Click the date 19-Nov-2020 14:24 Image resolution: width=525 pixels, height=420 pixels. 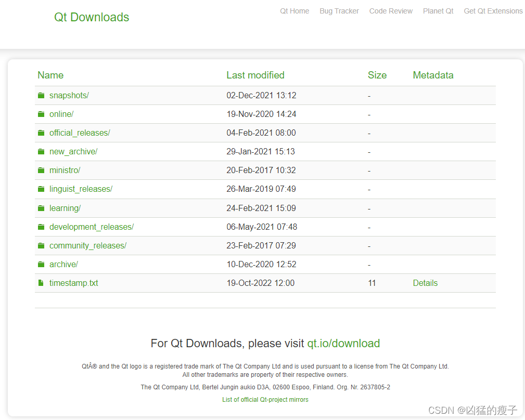click(x=261, y=114)
